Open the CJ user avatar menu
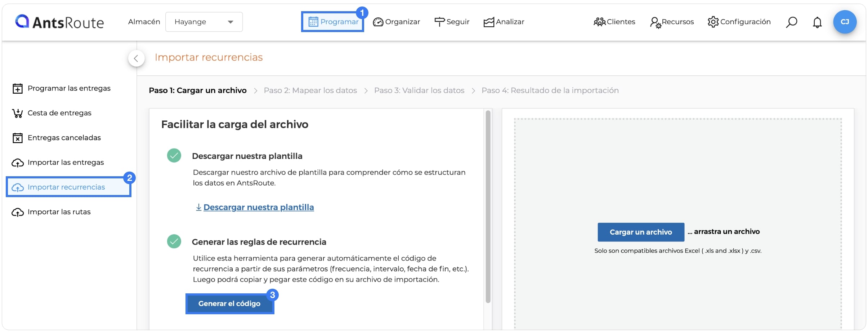This screenshot has width=868, height=333. 845,22
